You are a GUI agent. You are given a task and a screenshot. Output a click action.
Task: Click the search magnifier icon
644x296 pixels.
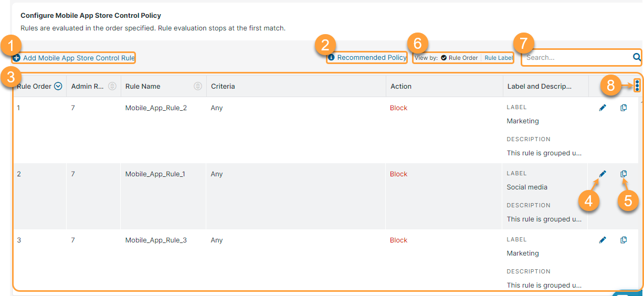pyautogui.click(x=637, y=57)
